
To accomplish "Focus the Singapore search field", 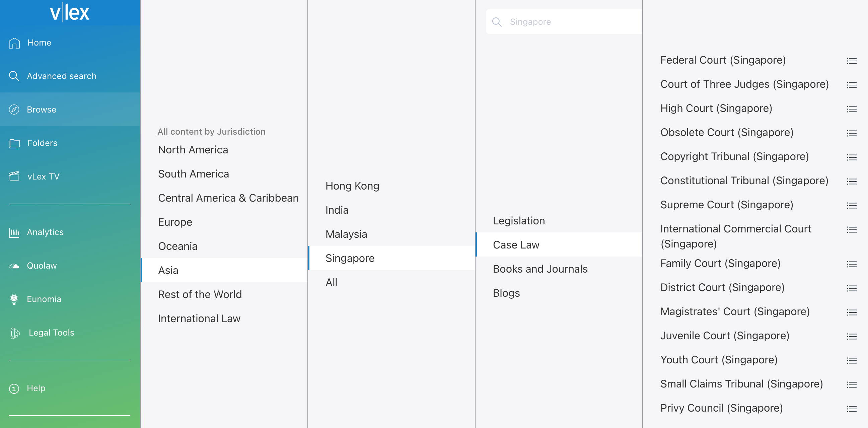I will coord(564,22).
